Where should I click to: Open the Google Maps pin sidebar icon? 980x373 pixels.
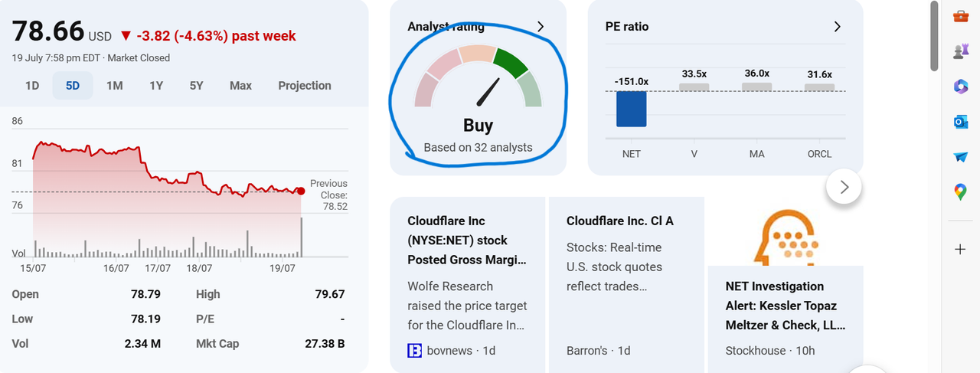pyautogui.click(x=961, y=192)
